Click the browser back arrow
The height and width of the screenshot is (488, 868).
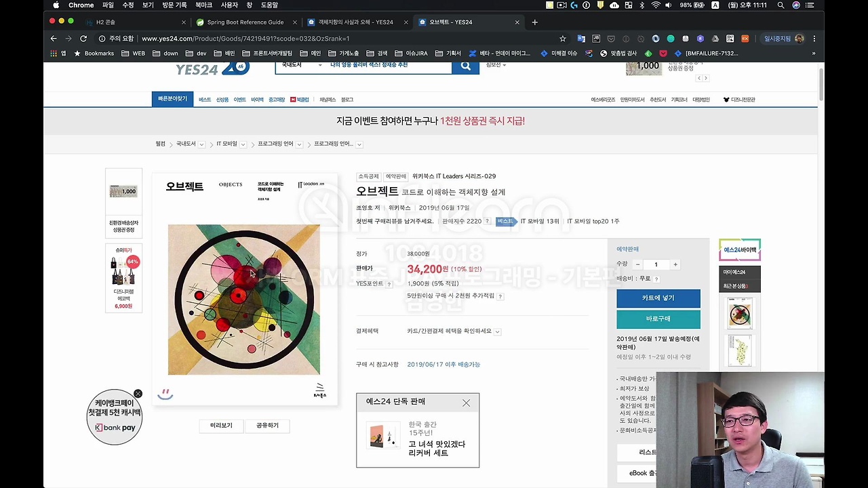[54, 39]
